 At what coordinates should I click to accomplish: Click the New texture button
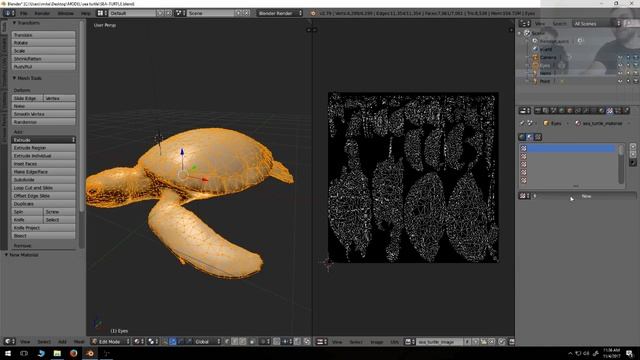click(586, 196)
